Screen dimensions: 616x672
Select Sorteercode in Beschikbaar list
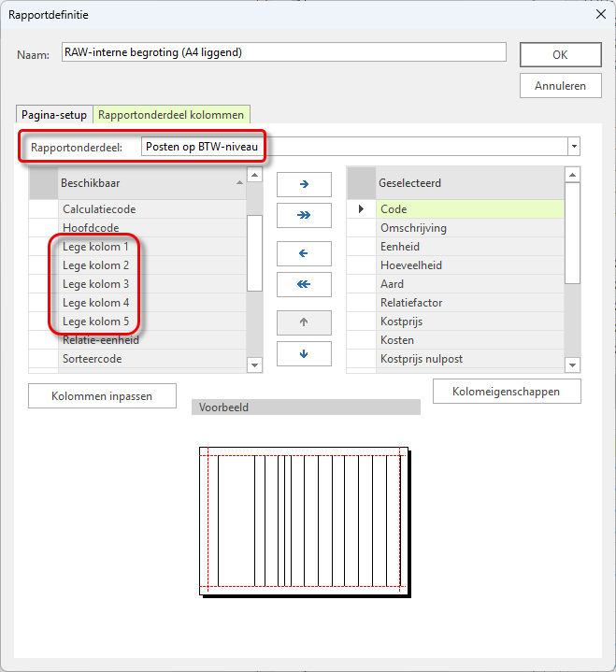pyautogui.click(x=152, y=359)
